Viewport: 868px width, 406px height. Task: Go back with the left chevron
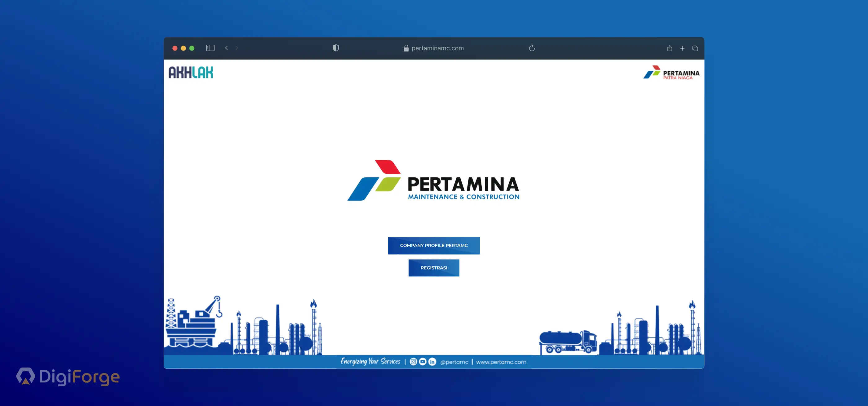coord(226,48)
